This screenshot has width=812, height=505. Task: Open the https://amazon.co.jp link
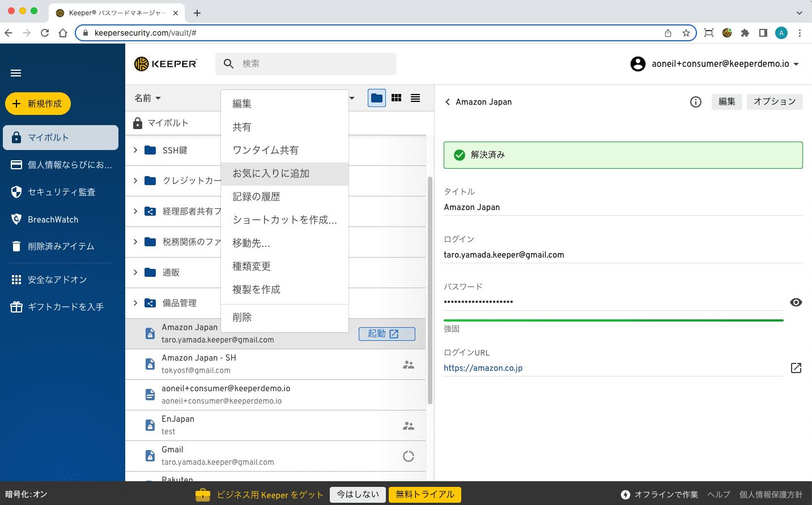click(x=483, y=368)
